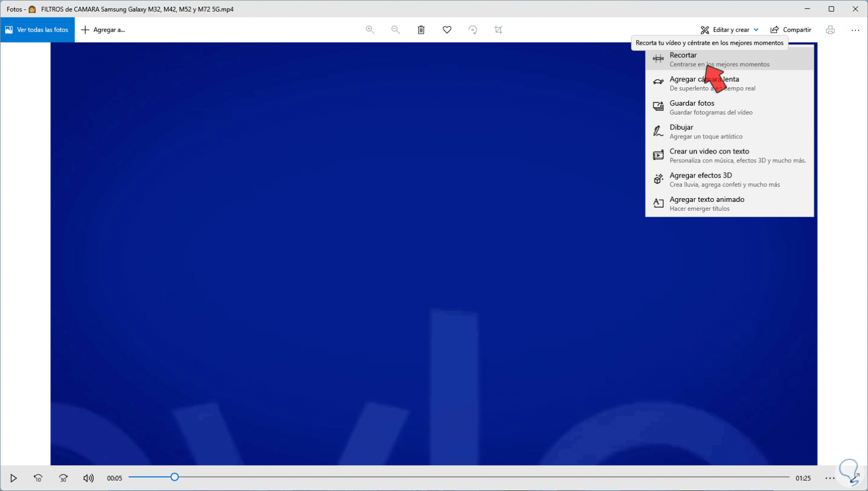The width and height of the screenshot is (868, 491).
Task: Click the Dibujar pen icon
Action: tap(658, 131)
